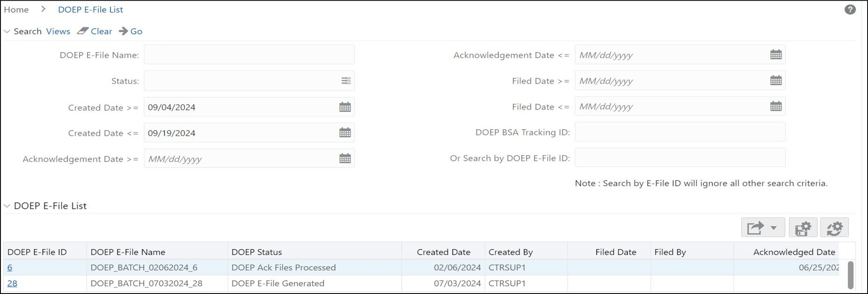Image resolution: width=868 pixels, height=294 pixels.
Task: Open calendar for Created Date >=
Action: click(x=345, y=107)
